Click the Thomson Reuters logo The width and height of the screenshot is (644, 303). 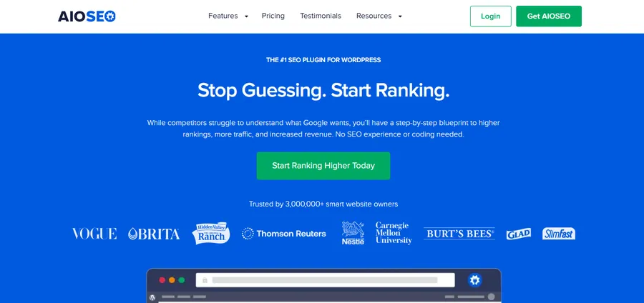pos(284,234)
